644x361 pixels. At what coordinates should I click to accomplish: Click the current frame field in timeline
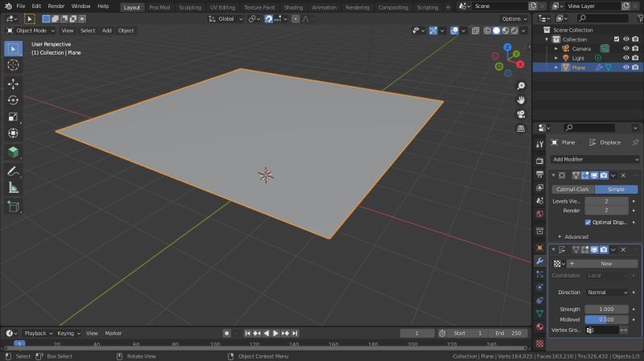417,334
